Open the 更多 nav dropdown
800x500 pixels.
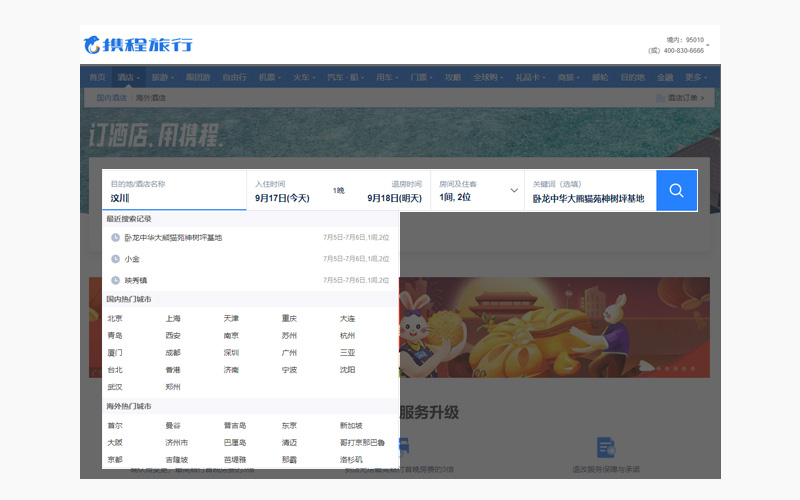point(695,77)
